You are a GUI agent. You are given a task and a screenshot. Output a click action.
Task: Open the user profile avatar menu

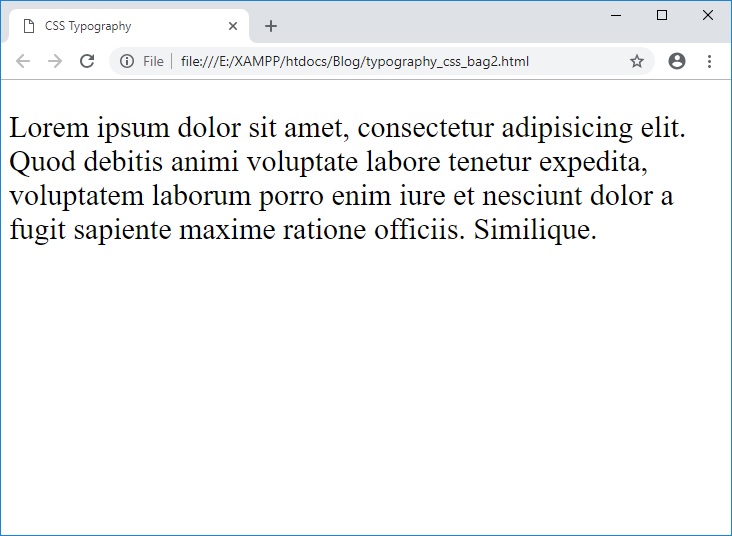coord(677,61)
